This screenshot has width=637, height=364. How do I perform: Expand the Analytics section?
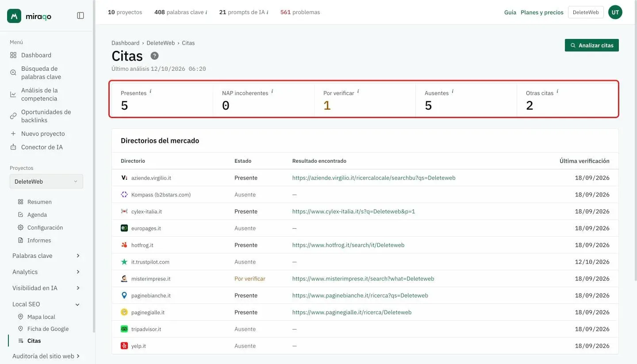[46, 272]
